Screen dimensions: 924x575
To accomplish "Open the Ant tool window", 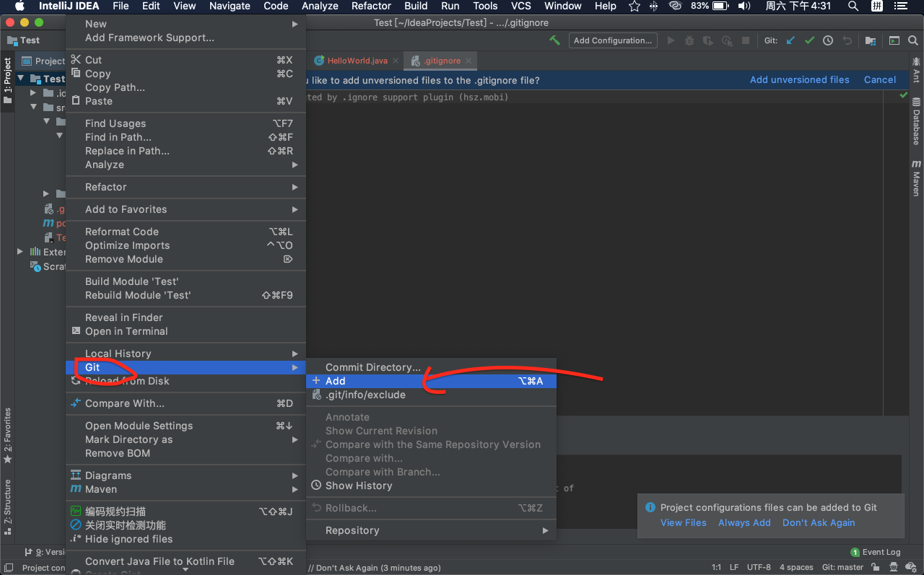I will coord(916,69).
